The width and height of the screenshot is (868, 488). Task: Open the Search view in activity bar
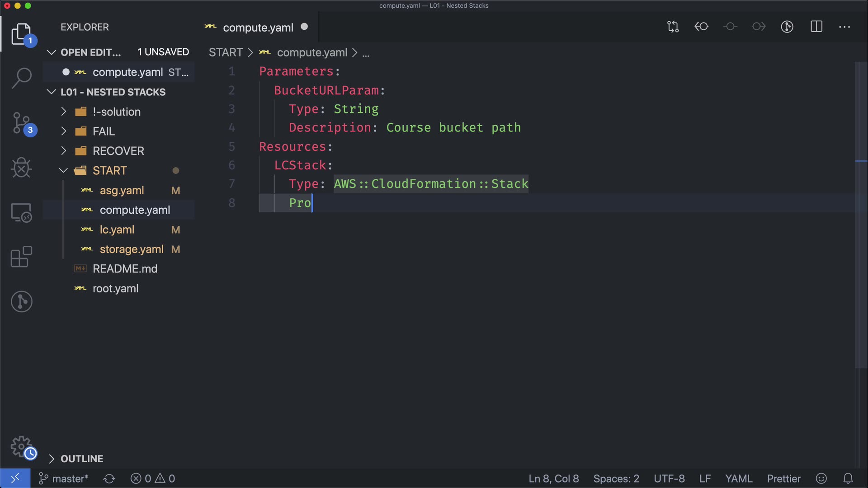[21, 78]
